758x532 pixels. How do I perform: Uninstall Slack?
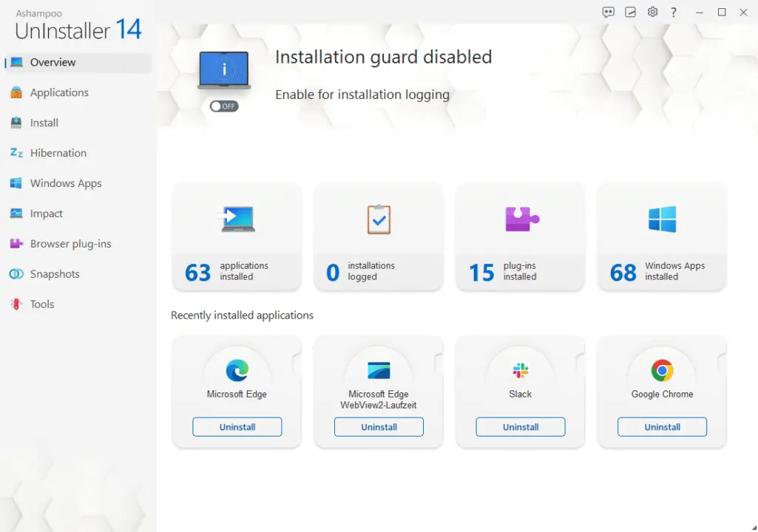coord(520,426)
